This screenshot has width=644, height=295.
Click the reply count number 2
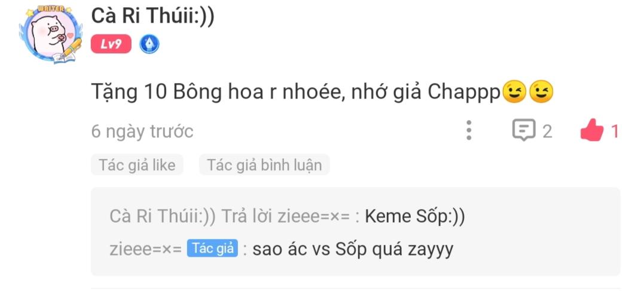coord(548,132)
